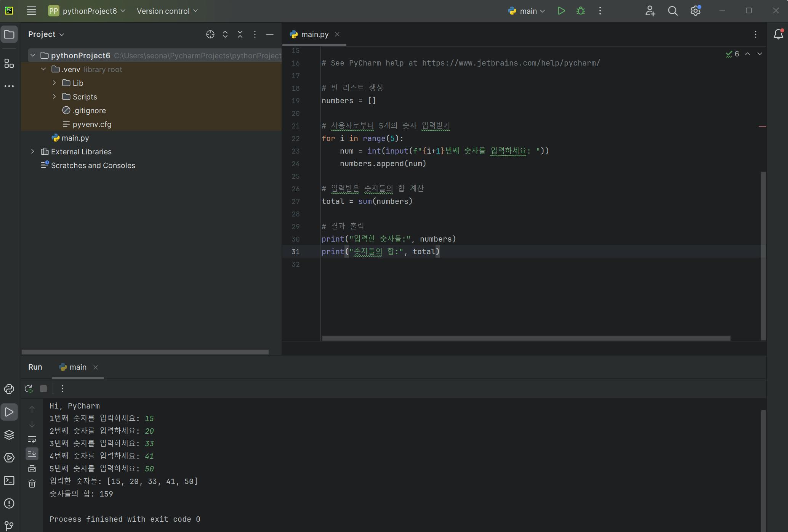Viewport: 788px width, 532px height.
Task: Open the jetbrains.com PyCharm help link
Action: coord(511,63)
